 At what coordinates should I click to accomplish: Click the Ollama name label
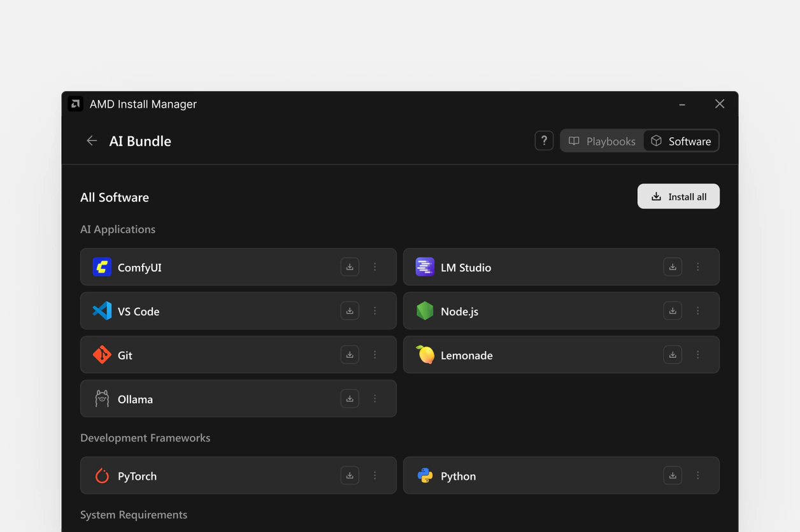135,399
